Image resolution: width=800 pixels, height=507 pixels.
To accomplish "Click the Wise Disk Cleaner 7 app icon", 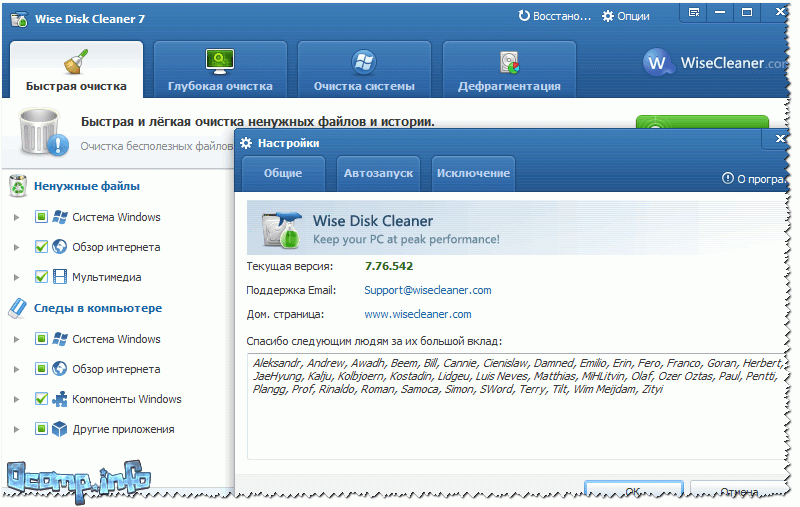I will [19, 19].
